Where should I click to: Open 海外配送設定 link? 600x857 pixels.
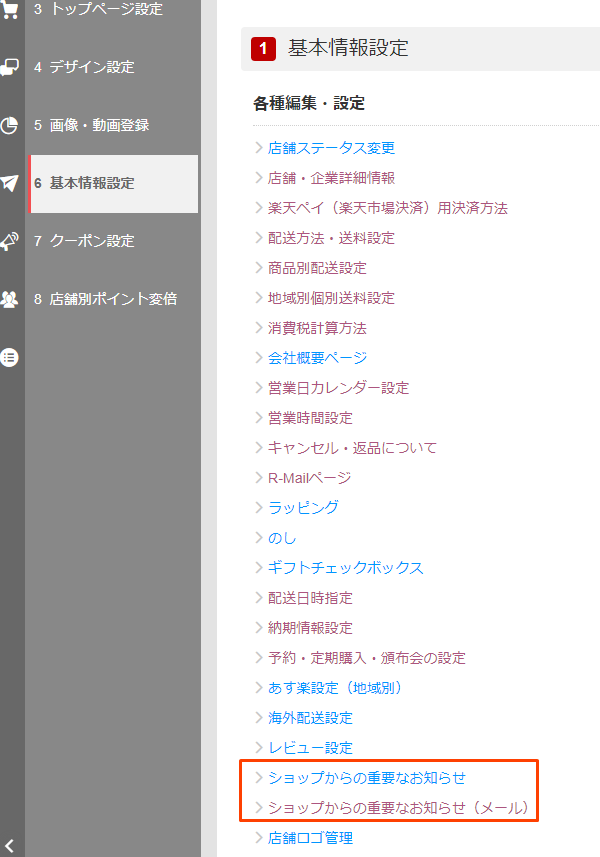(x=310, y=718)
